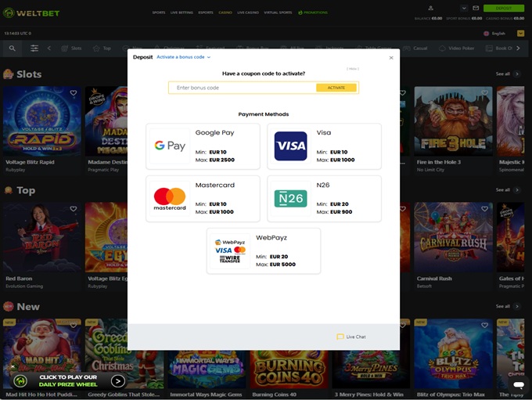Open the messages envelope icon

(x=476, y=8)
